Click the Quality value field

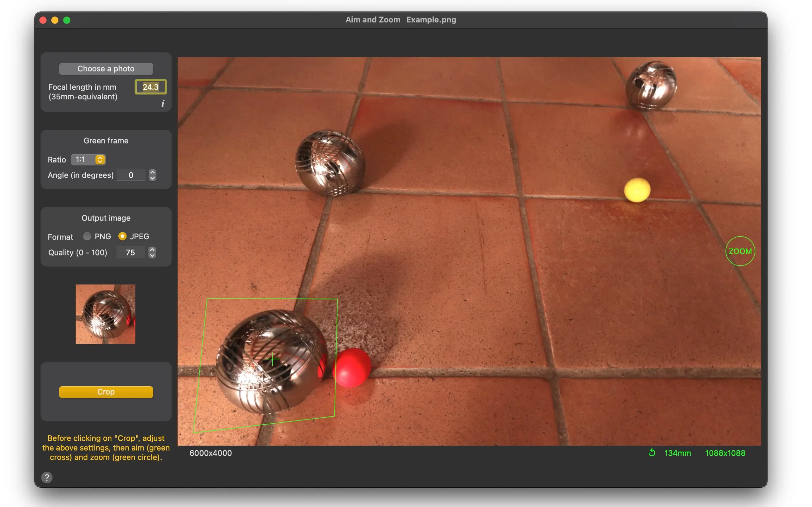[131, 253]
